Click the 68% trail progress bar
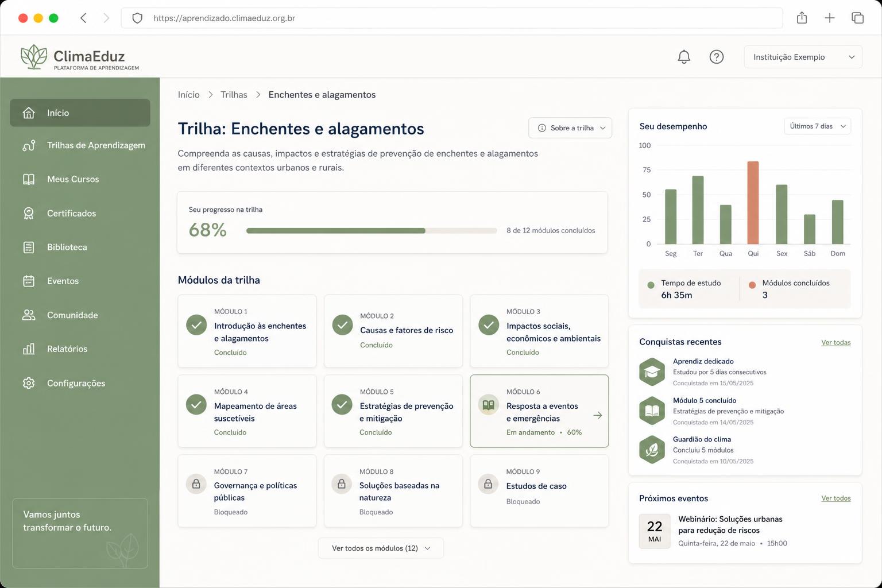Screen dimensions: 882x588 tap(372, 231)
